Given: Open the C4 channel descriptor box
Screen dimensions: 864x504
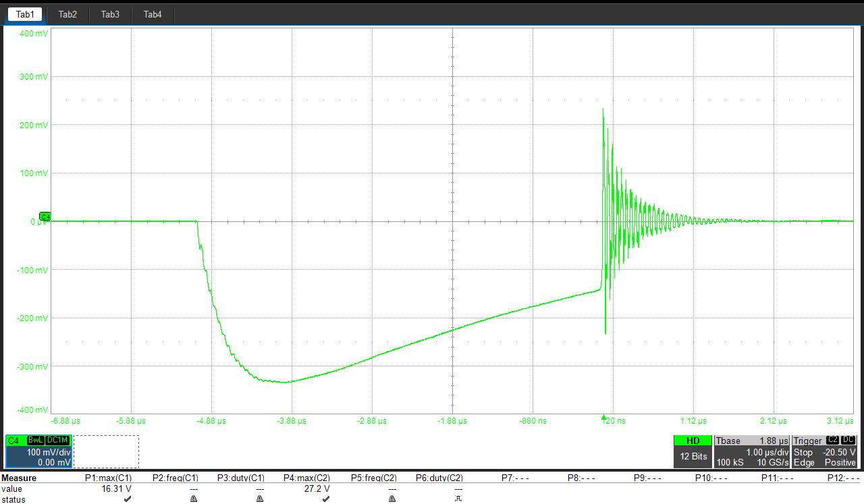Looking at the screenshot, I should pyautogui.click(x=38, y=451).
